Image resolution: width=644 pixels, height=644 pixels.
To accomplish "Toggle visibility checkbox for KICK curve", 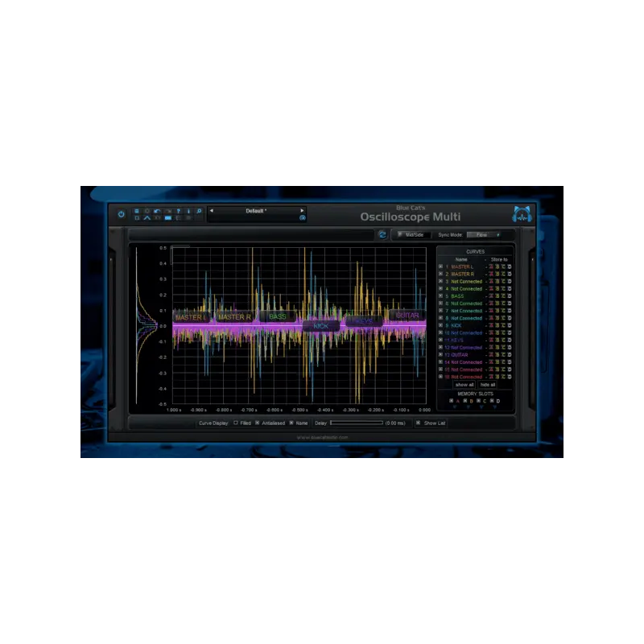I will pyautogui.click(x=440, y=325).
